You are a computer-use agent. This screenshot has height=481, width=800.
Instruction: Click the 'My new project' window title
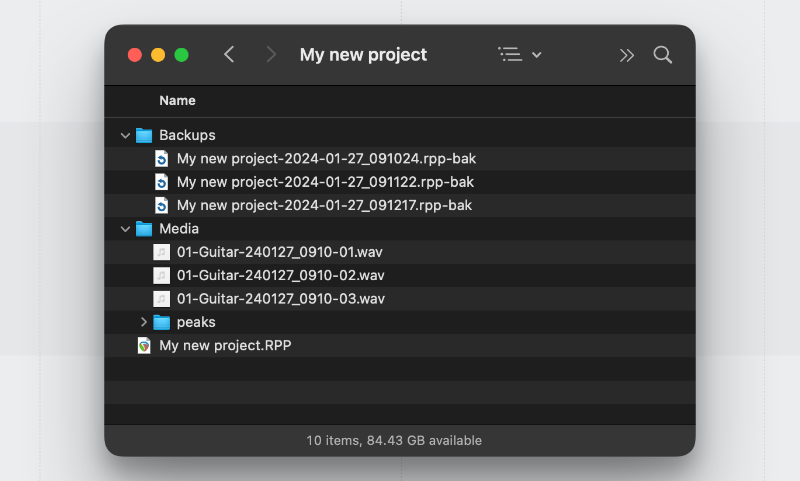pos(363,55)
